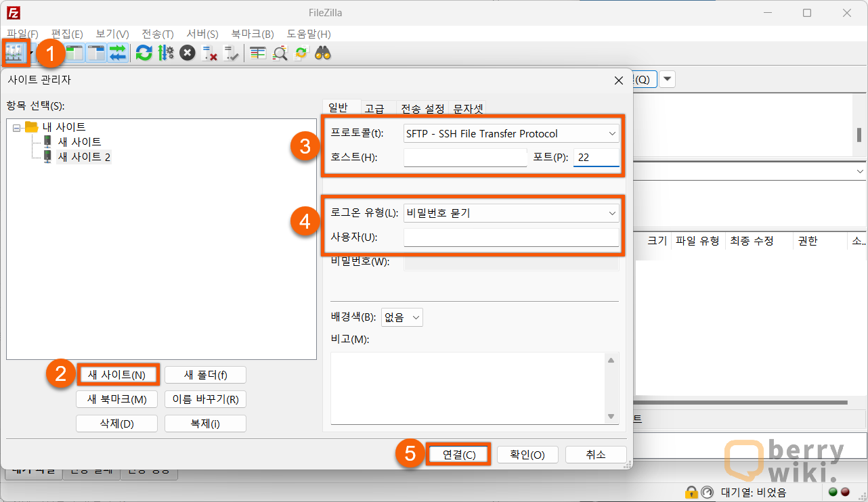The width and height of the screenshot is (868, 502).
Task: Open the 서버(S) menu
Action: (202, 34)
